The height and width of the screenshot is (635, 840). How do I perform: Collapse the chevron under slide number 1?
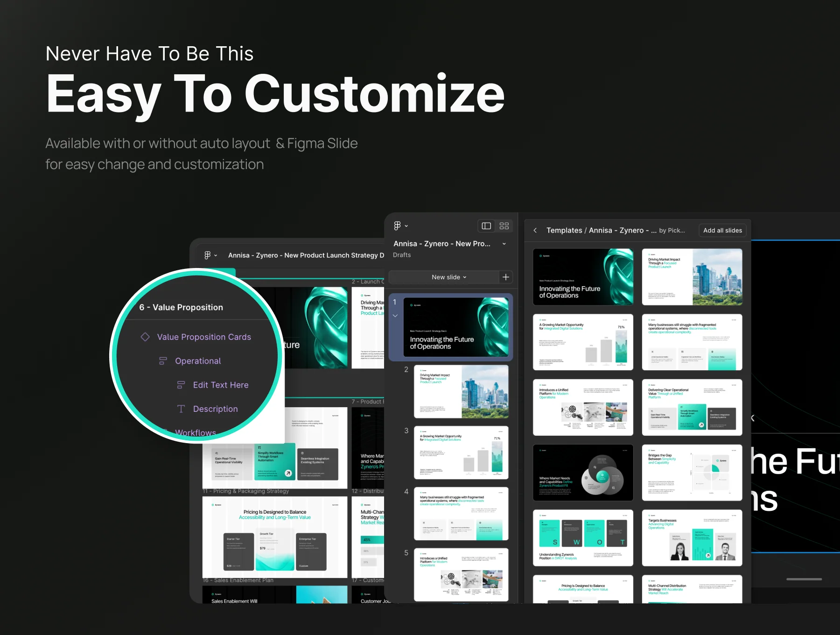(395, 316)
